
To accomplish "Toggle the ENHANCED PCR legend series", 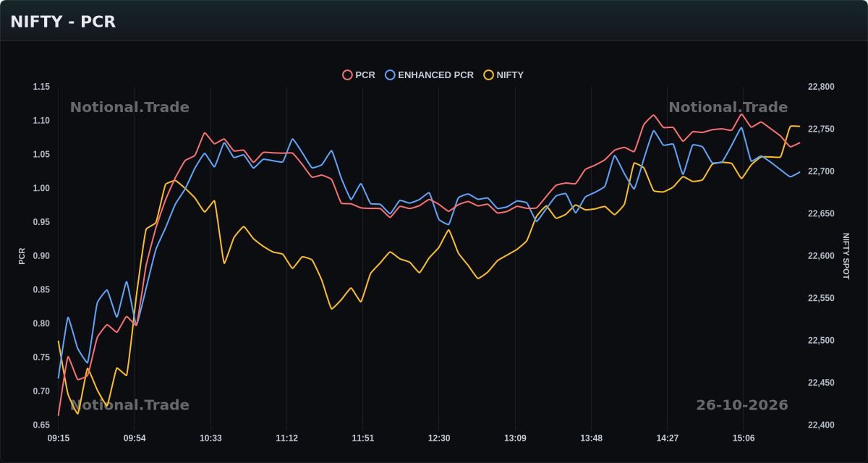I will pos(430,75).
